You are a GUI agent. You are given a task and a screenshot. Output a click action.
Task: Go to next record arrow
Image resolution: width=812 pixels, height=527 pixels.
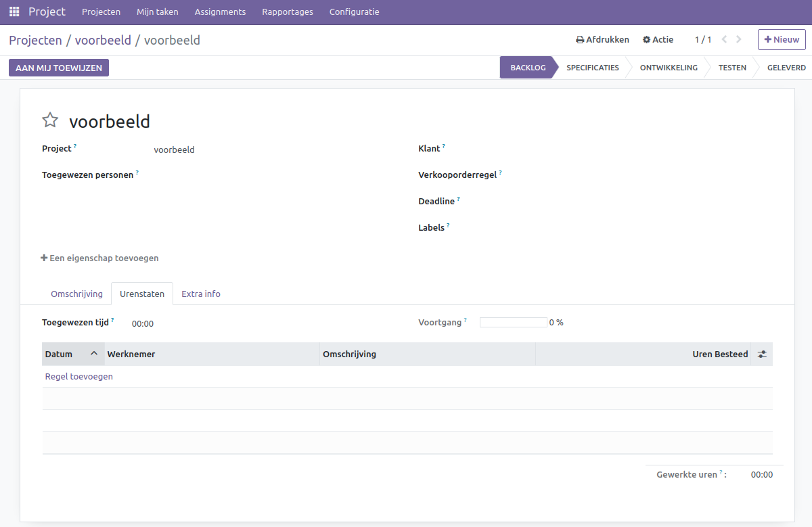click(x=739, y=40)
